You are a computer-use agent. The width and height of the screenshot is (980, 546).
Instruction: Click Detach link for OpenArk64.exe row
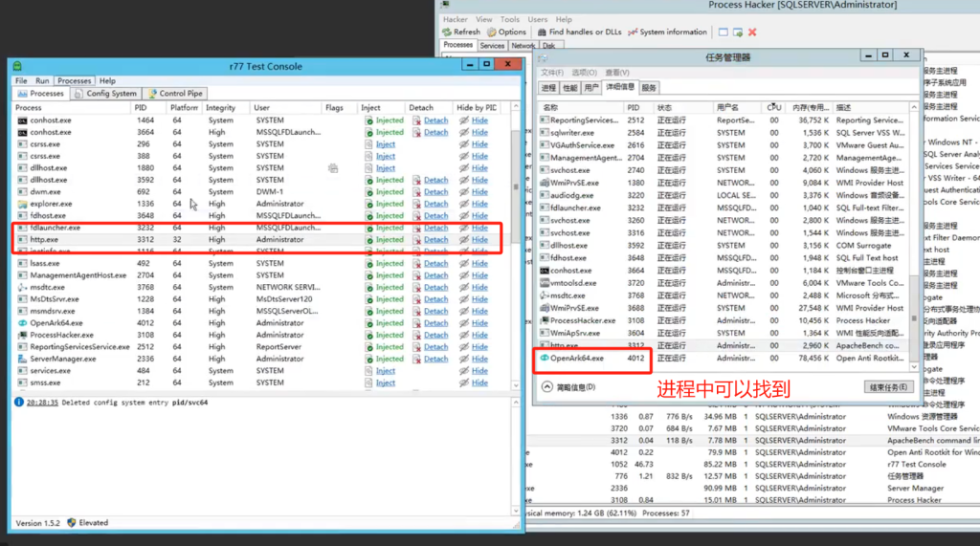pyautogui.click(x=435, y=323)
